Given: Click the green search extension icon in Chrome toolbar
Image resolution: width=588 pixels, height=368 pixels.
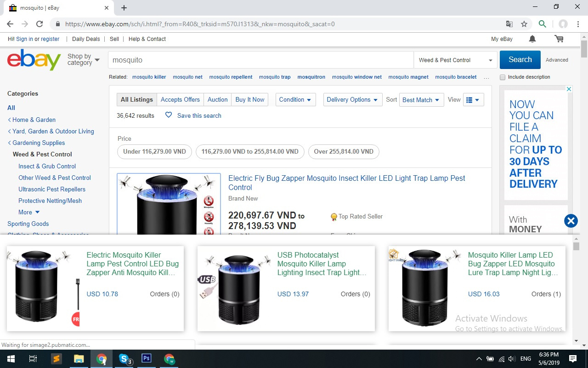Looking at the screenshot, I should 543,24.
